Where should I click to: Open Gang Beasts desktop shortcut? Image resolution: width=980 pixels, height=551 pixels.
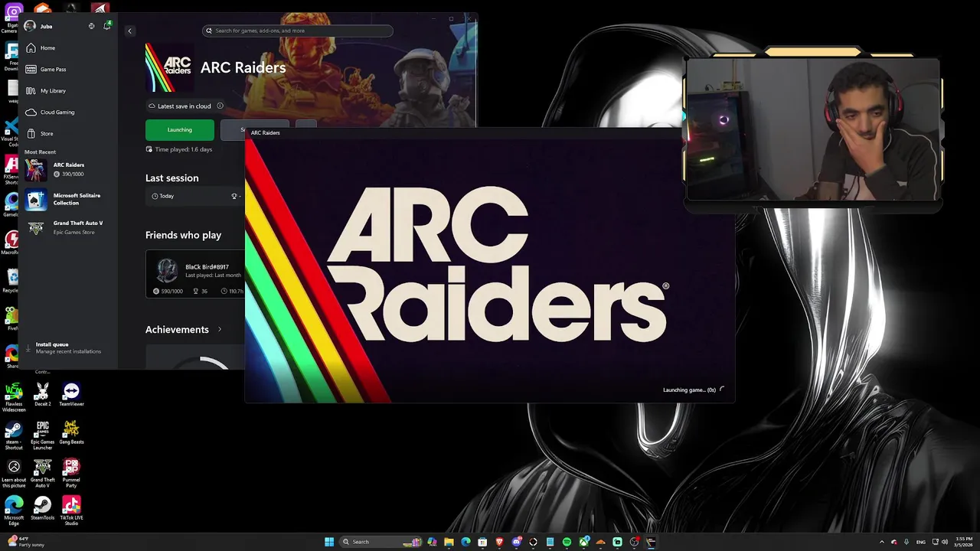click(71, 432)
